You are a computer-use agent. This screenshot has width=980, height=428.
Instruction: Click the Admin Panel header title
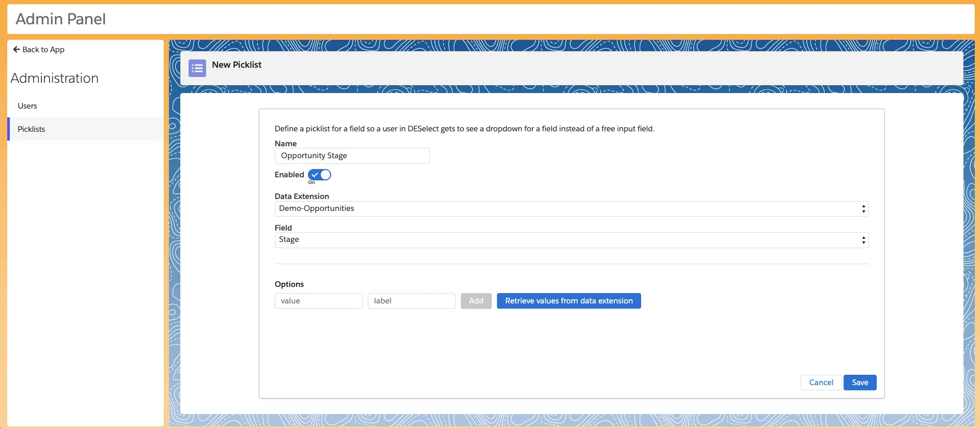61,19
